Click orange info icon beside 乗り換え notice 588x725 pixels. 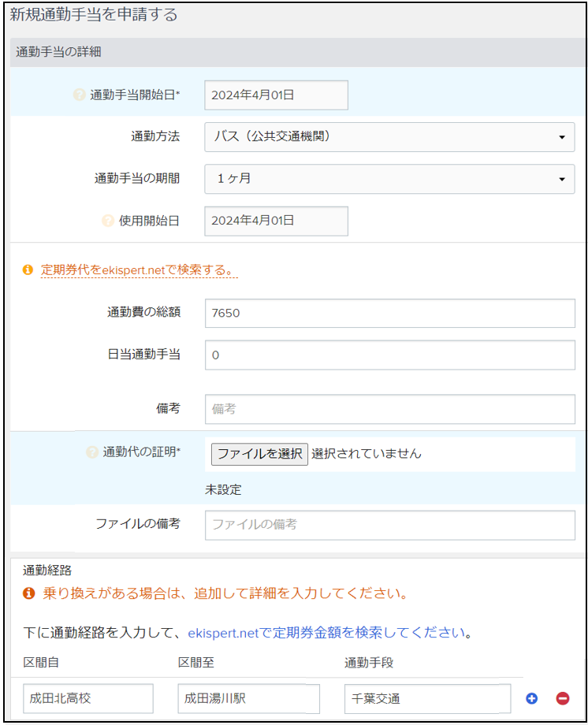(28, 593)
